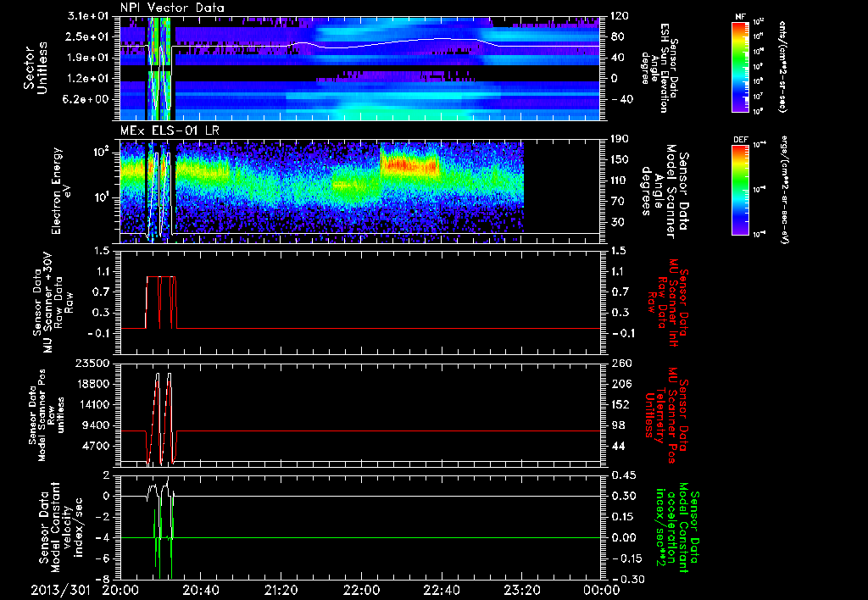
Task: Click the NF rainbow color bar
Action: pos(740,66)
